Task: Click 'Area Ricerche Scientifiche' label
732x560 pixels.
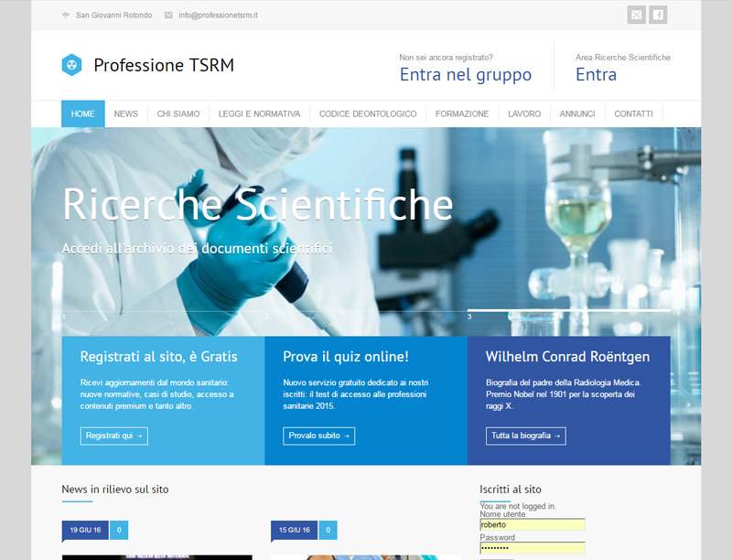Action: 623,58
